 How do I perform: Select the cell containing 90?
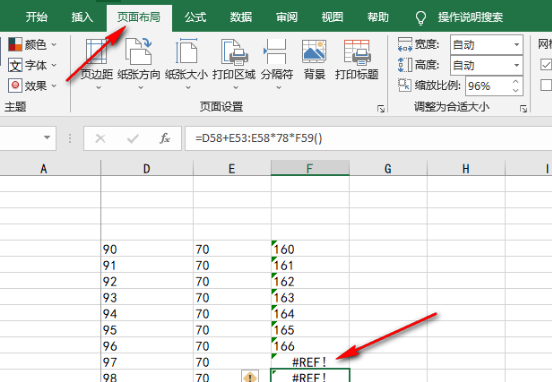coord(147,249)
